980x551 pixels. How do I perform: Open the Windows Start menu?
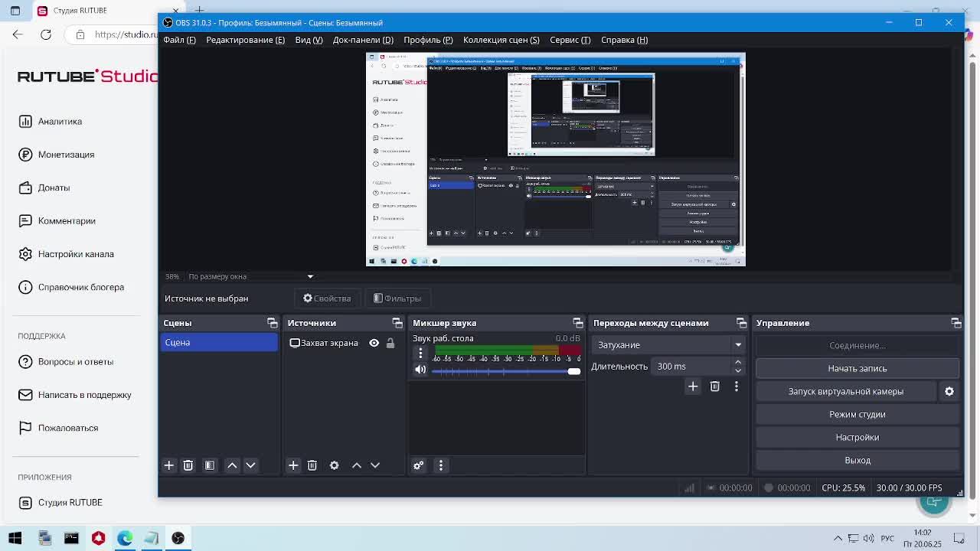click(x=15, y=538)
